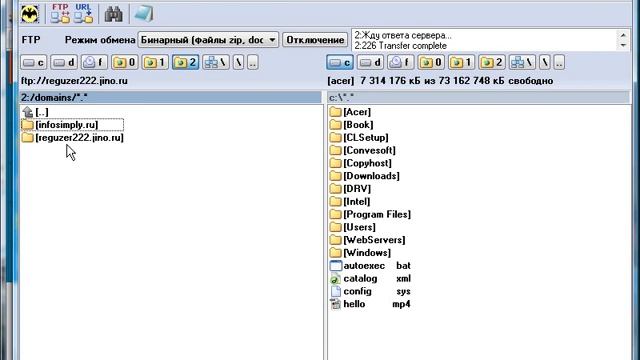Click the log line '2:226 Transfer complete'
640x360 pixels.
click(x=400, y=46)
